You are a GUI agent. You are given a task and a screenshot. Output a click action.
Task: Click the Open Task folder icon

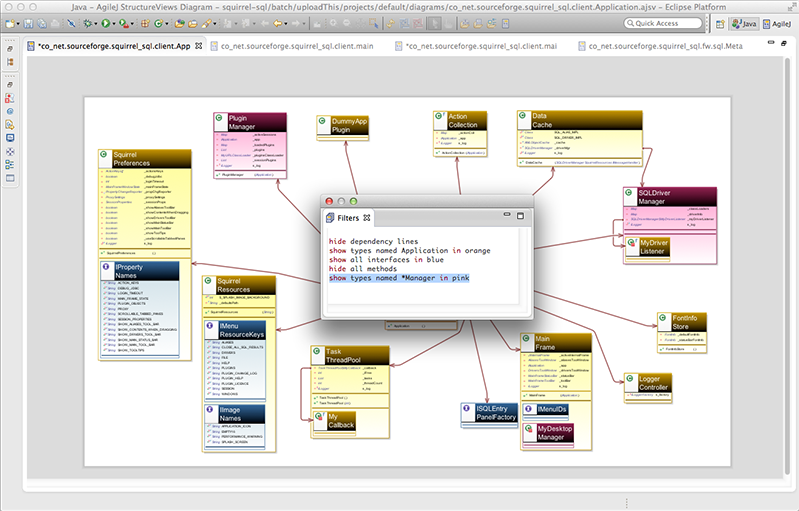click(x=193, y=23)
